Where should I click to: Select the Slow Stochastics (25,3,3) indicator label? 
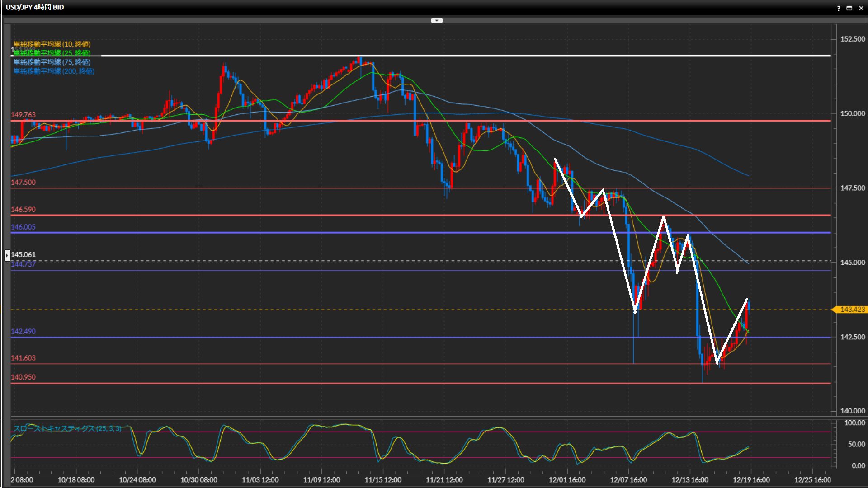pyautogui.click(x=67, y=428)
